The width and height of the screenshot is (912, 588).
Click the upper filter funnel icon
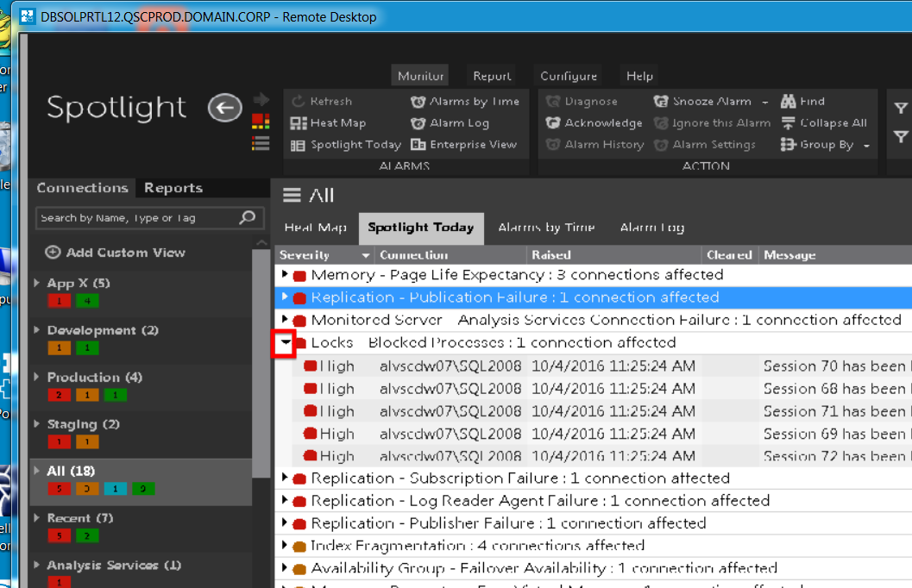tap(901, 108)
